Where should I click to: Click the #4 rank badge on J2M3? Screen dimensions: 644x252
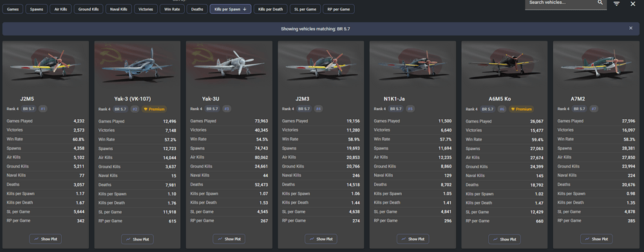319,108
